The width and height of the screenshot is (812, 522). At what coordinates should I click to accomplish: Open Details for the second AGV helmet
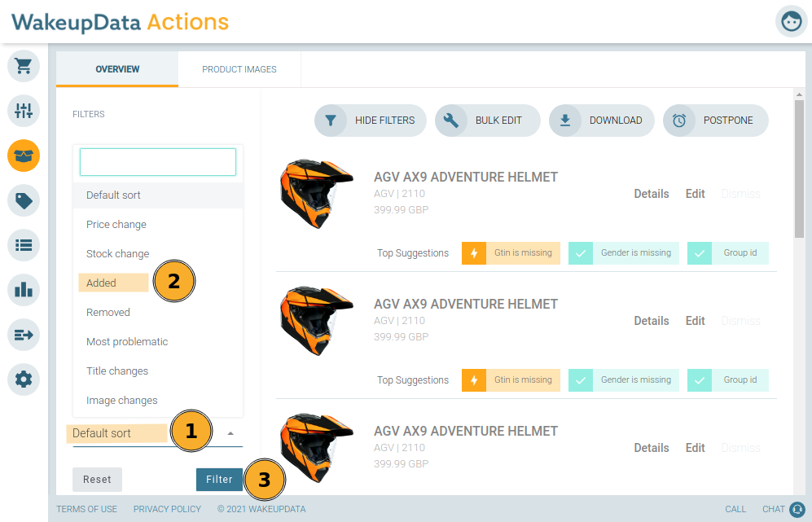(x=652, y=321)
